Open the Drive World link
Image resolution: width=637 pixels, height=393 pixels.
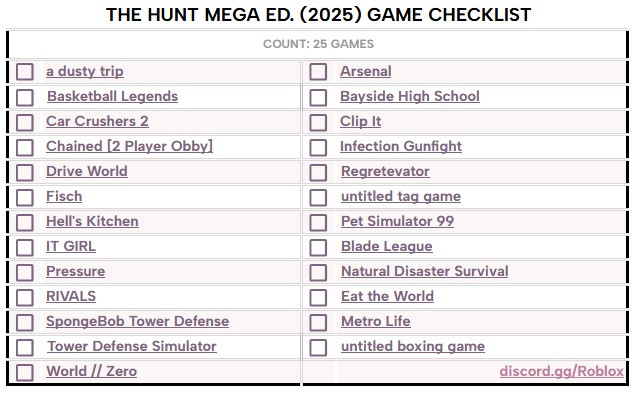tap(87, 171)
